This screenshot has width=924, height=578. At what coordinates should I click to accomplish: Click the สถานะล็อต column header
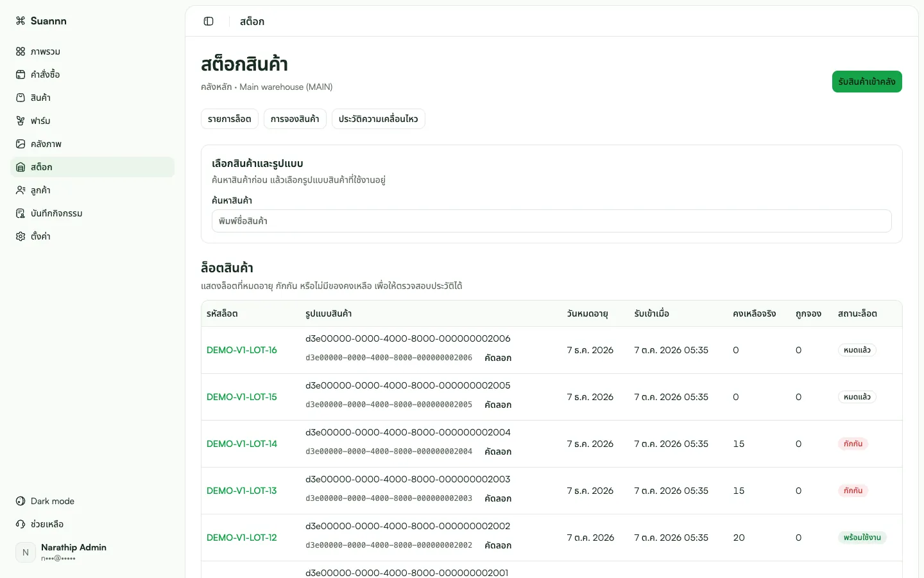[x=857, y=313]
